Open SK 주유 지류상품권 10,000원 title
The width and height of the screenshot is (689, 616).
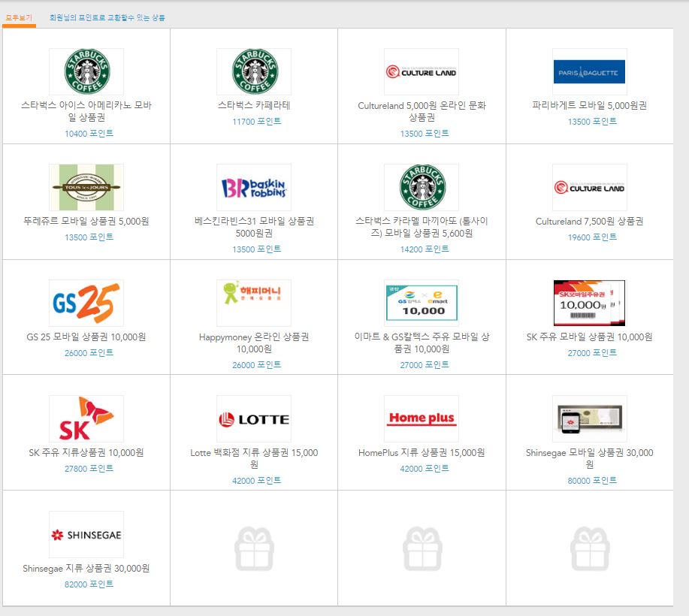(86, 452)
